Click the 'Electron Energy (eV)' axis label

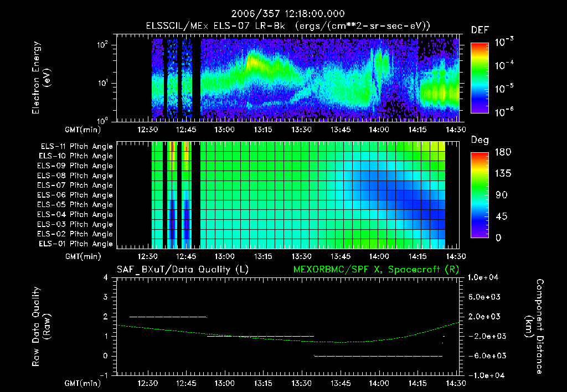coord(41,78)
